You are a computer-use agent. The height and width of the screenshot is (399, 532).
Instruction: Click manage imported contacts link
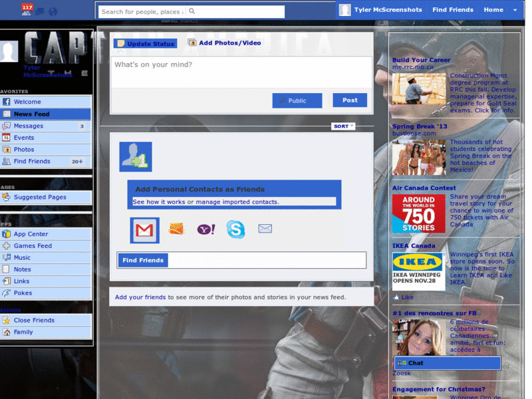click(237, 202)
